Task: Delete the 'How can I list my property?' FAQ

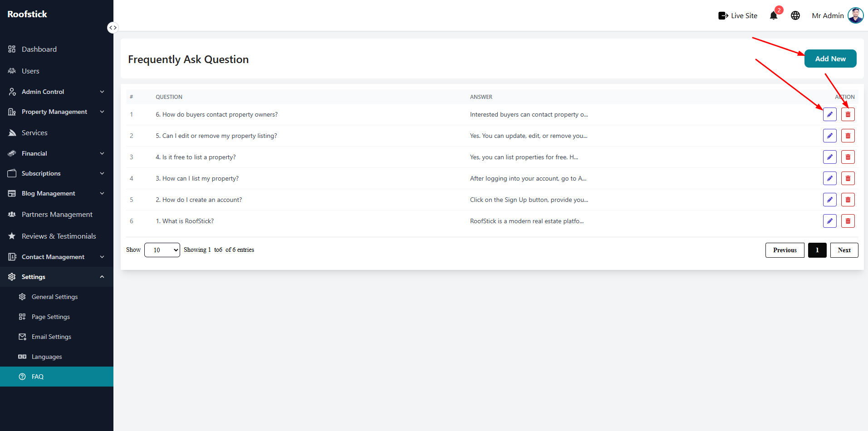Action: (x=848, y=178)
